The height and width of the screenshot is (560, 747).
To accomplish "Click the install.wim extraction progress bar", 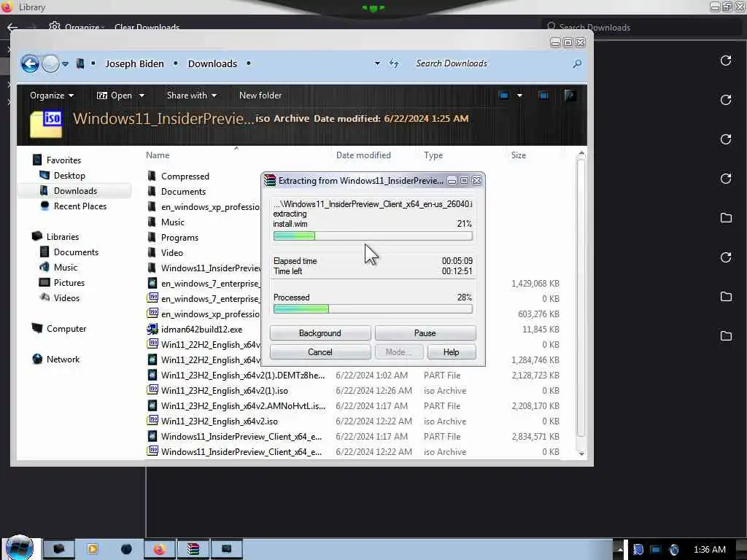I will coord(373,236).
